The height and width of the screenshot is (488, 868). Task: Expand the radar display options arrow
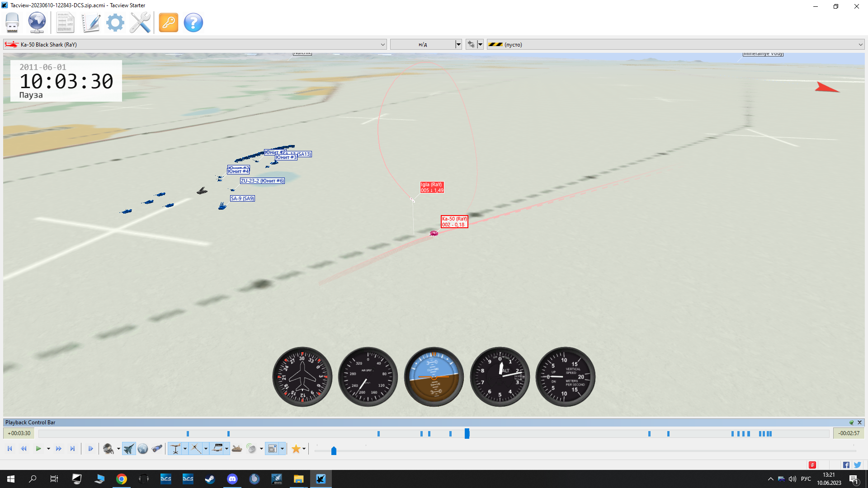(261, 449)
